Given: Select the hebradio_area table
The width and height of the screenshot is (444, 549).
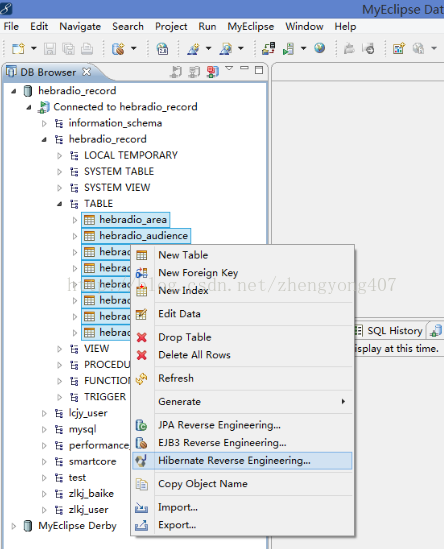Looking at the screenshot, I should click(133, 220).
